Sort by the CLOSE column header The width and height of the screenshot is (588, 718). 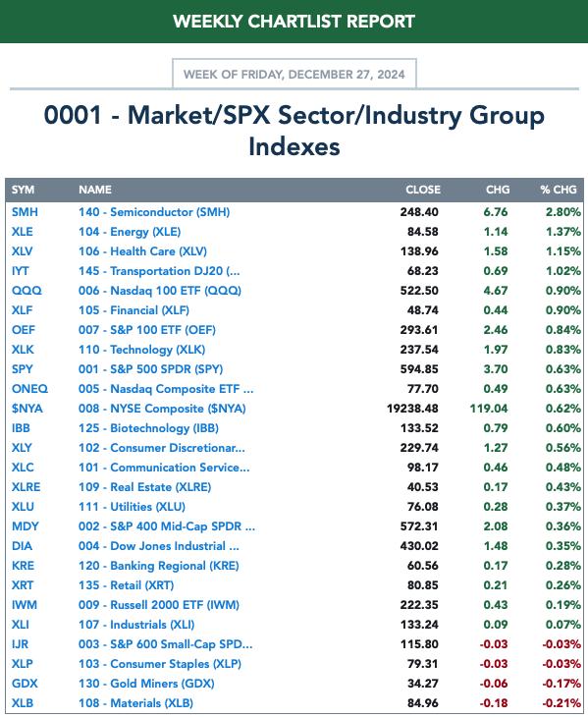coord(423,190)
